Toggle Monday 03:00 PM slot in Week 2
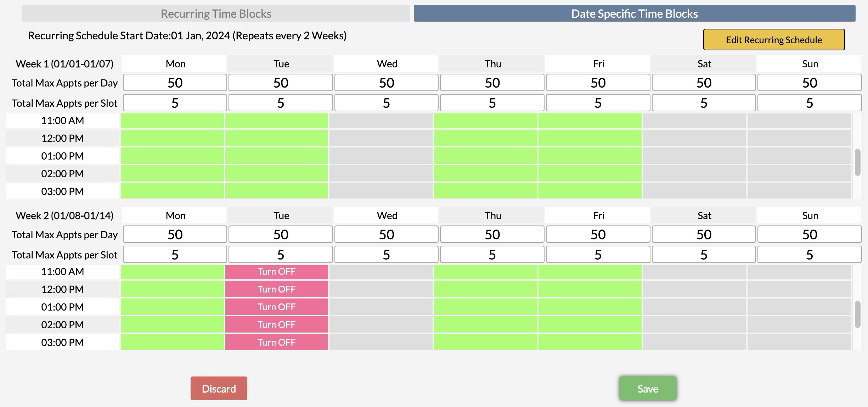 [x=173, y=342]
